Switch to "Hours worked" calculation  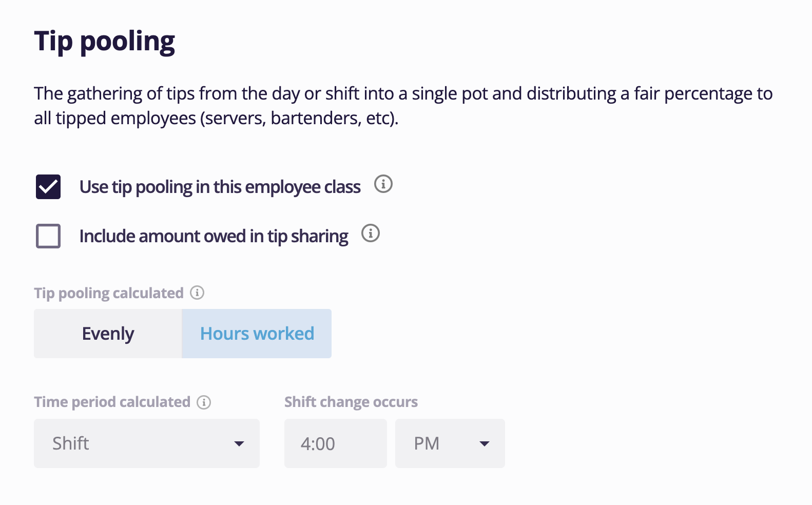tap(256, 333)
